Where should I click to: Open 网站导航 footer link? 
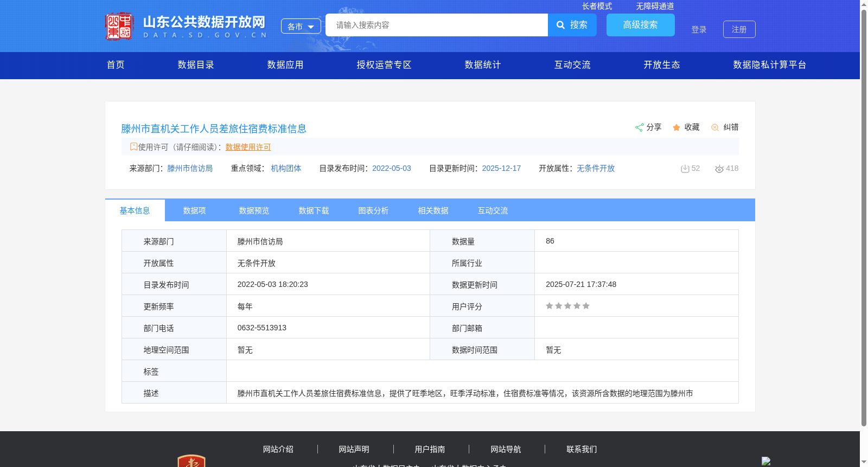(506, 449)
